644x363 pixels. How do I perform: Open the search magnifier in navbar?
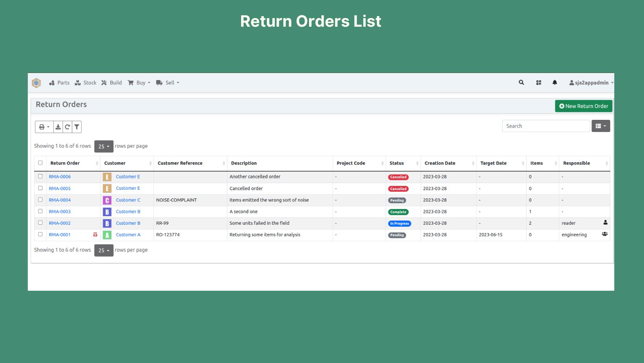pos(521,82)
